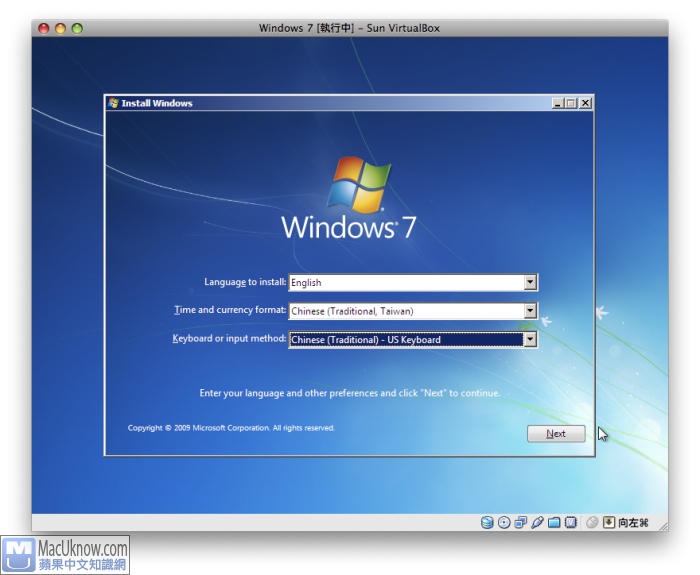Minimize VirtualBox window with yellow button
This screenshot has height=575, width=700.
(x=60, y=28)
